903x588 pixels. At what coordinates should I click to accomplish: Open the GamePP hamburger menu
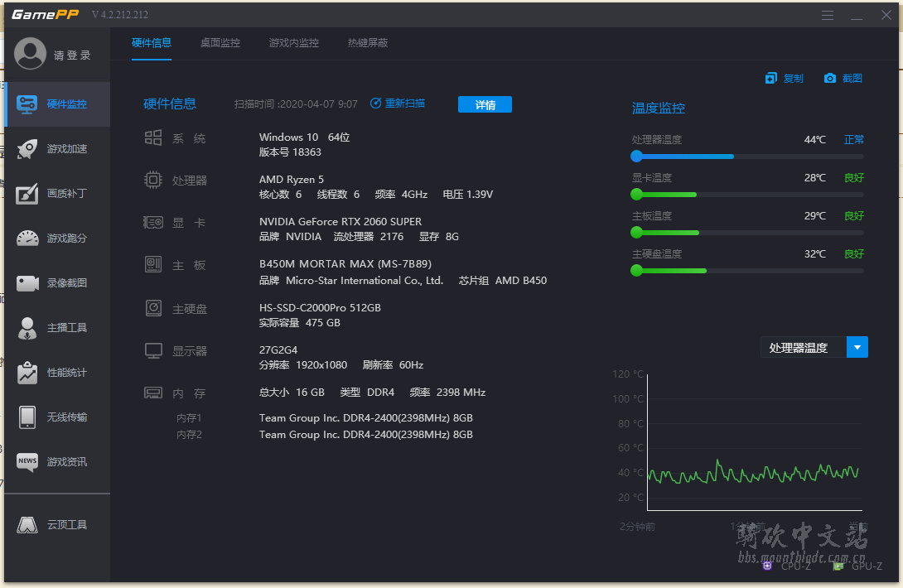click(x=828, y=15)
